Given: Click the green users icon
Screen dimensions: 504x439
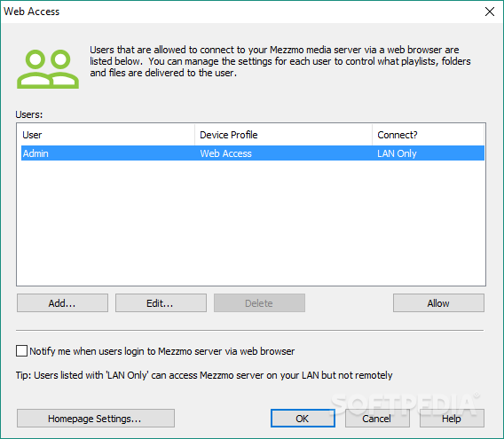Looking at the screenshot, I should pyautogui.click(x=48, y=69).
